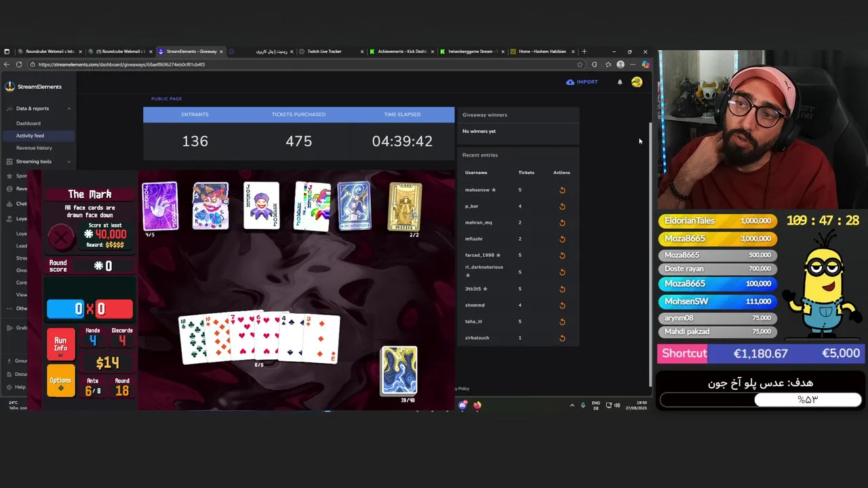Close the StreamElements - Giveaway tab
868x488 pixels.
click(x=222, y=52)
